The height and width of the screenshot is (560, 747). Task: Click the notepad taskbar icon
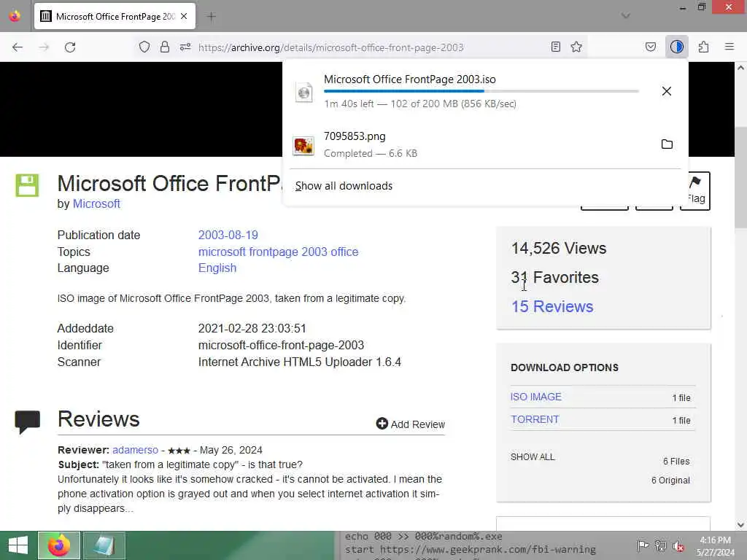(x=104, y=545)
